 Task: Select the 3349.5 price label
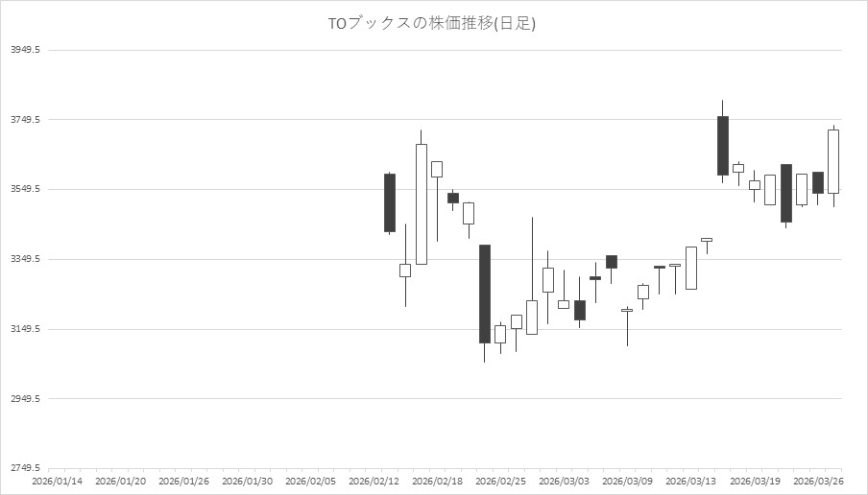coord(25,259)
